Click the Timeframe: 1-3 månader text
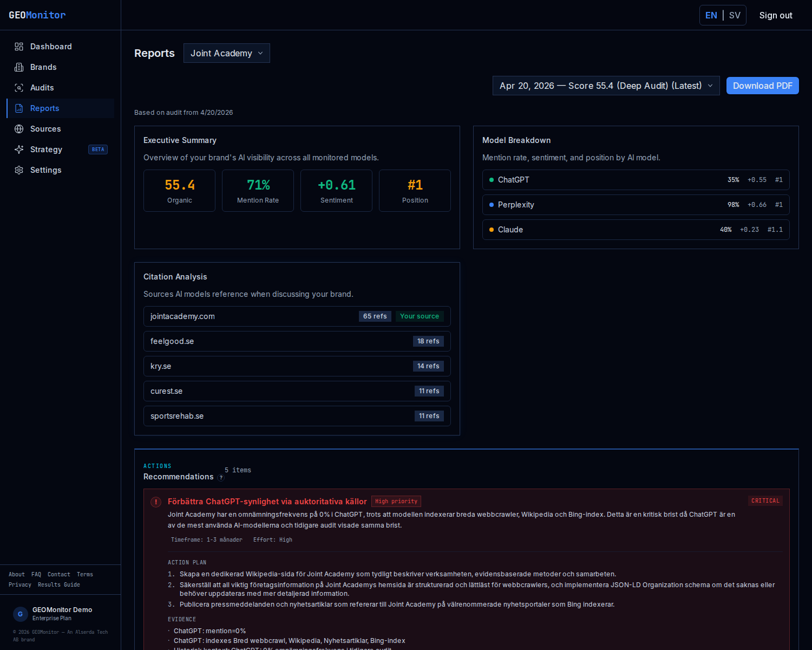Image resolution: width=812 pixels, height=650 pixels. (x=207, y=540)
